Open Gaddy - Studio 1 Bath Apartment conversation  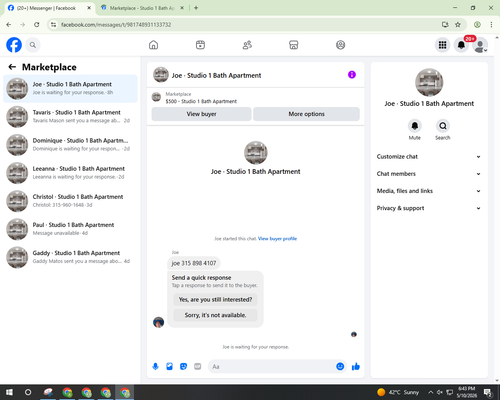(x=70, y=257)
